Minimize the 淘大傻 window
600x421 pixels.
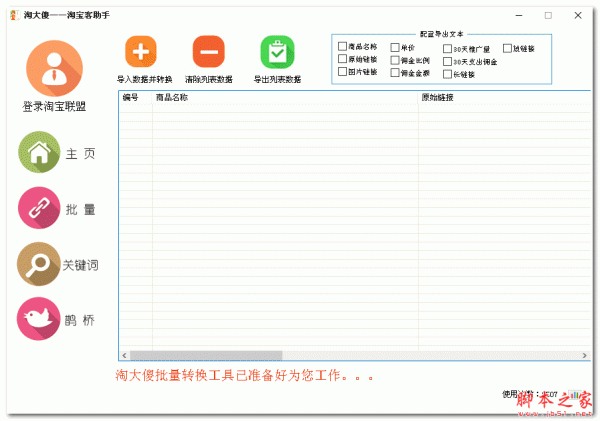tap(519, 15)
